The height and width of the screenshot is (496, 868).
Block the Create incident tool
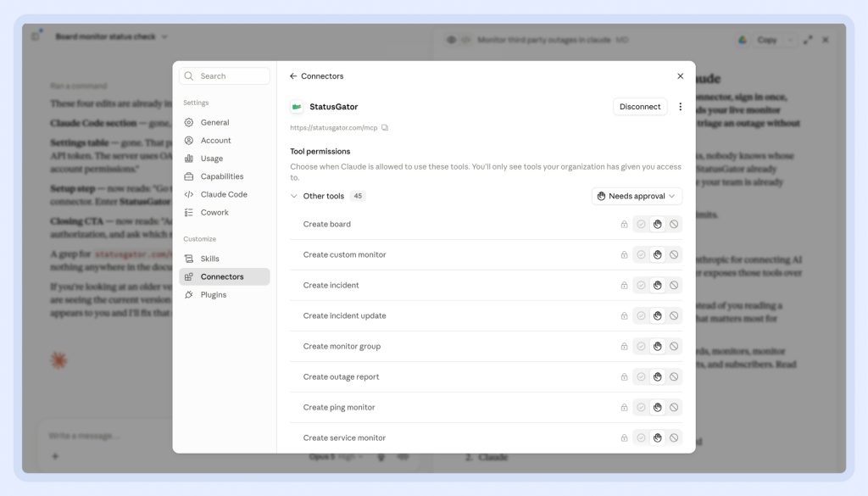pos(674,285)
